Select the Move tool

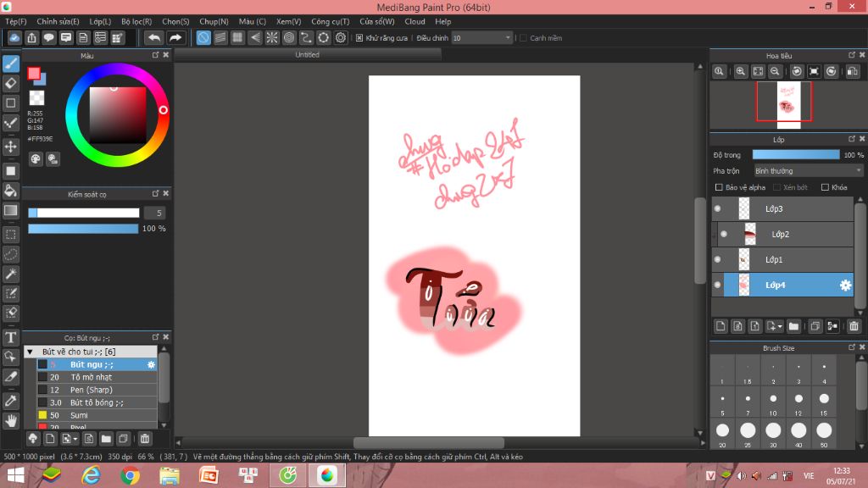(x=10, y=147)
